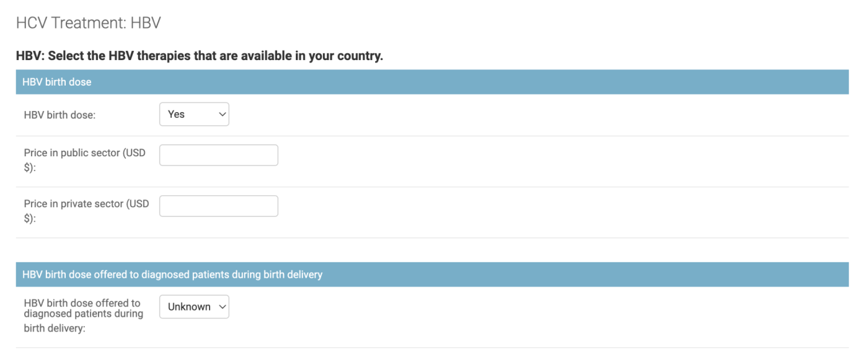Click the "HBV birth dose:" field label

(60, 115)
